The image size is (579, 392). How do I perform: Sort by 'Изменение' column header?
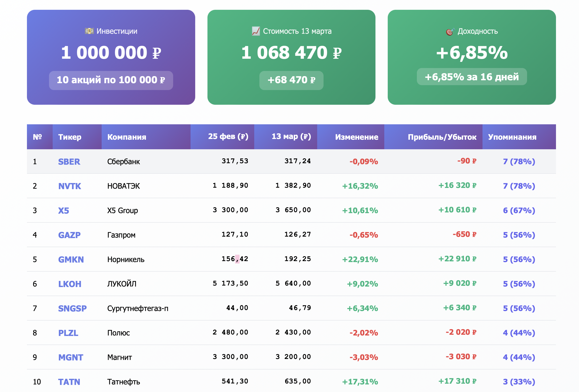coord(356,137)
